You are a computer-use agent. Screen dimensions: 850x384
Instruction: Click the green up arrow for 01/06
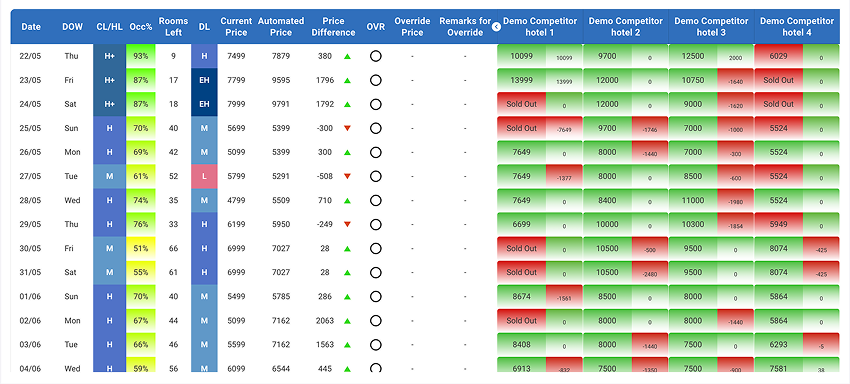coord(347,297)
